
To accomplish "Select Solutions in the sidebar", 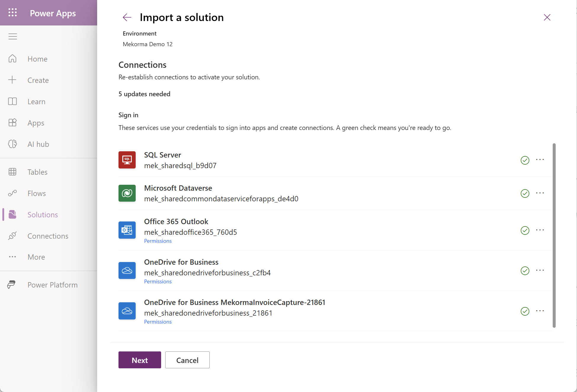I will coord(43,215).
